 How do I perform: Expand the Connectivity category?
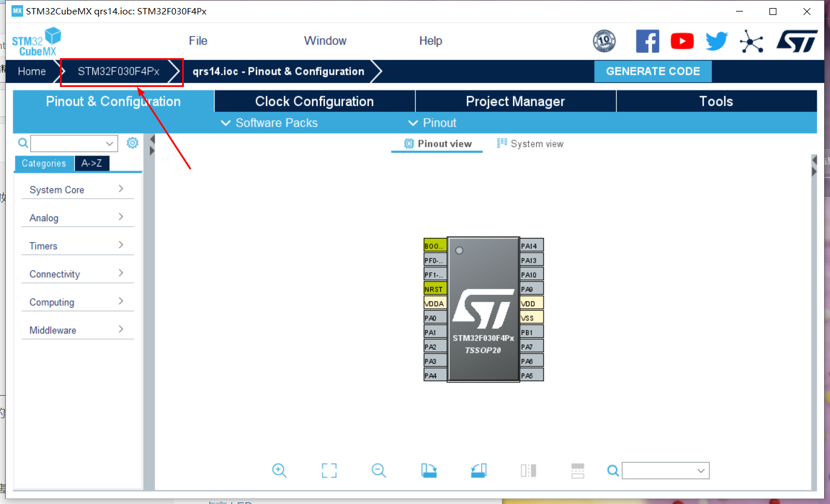(77, 274)
